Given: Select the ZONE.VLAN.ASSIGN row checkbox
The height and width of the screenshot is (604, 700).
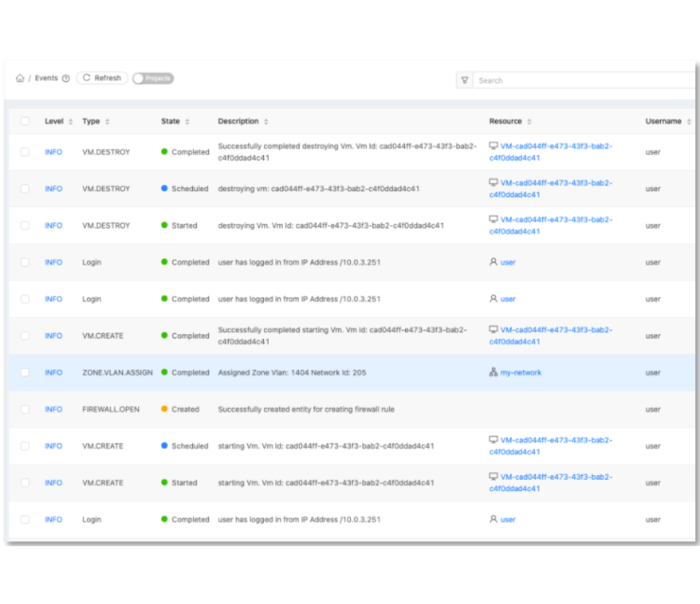Looking at the screenshot, I should tap(25, 373).
